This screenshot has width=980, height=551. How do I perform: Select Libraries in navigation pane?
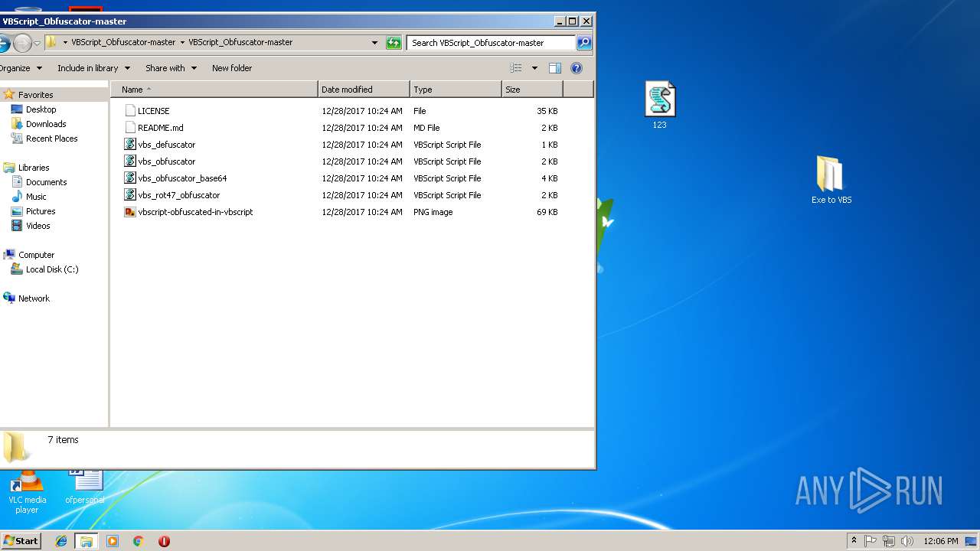[x=34, y=168]
